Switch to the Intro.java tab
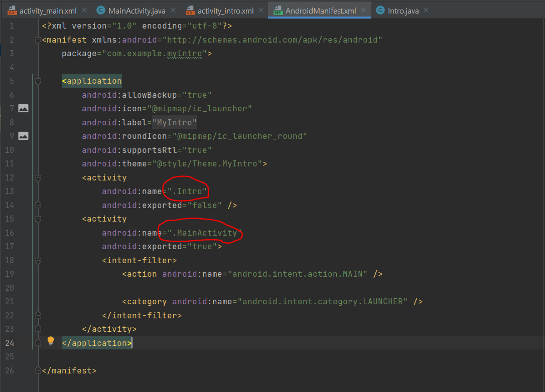This screenshot has height=392, width=545. [403, 11]
